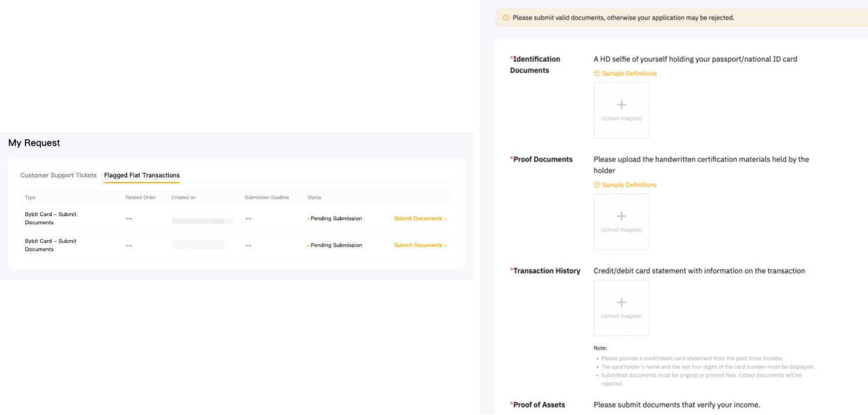Click Pending Submission status in the second row
868x415 pixels.
(336, 245)
